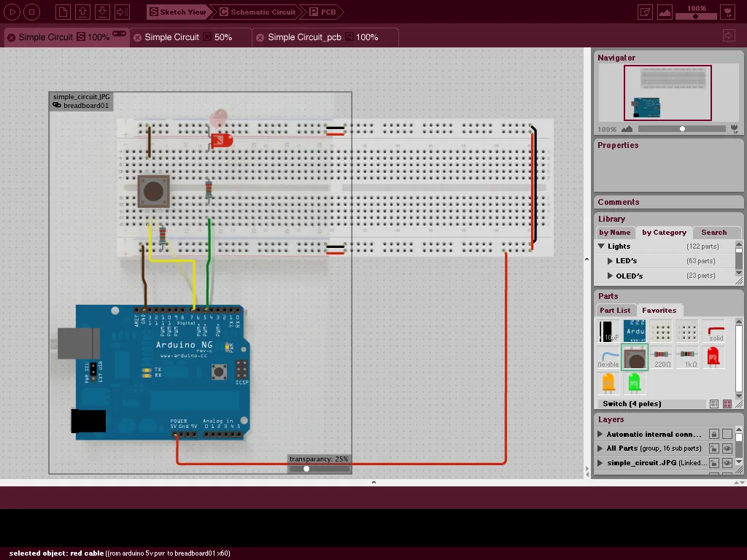This screenshot has height=560, width=747.
Task: Select the Arduino board part in Favorites
Action: coord(635,331)
